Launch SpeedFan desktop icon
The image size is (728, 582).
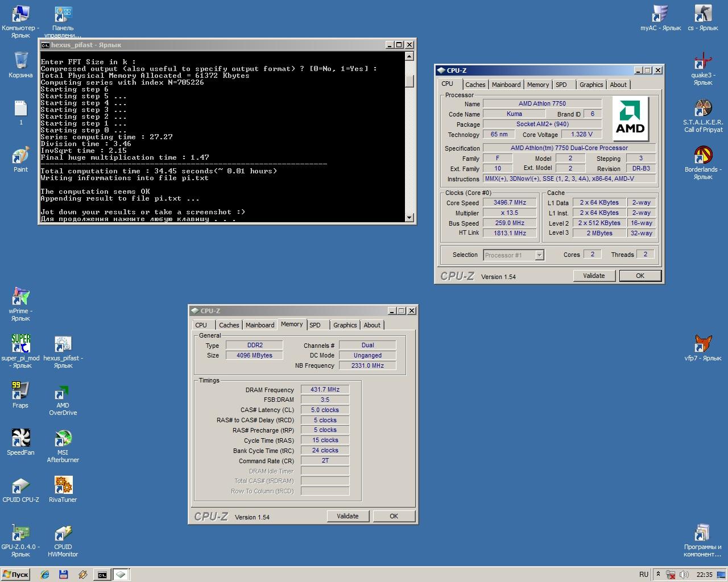pos(20,442)
